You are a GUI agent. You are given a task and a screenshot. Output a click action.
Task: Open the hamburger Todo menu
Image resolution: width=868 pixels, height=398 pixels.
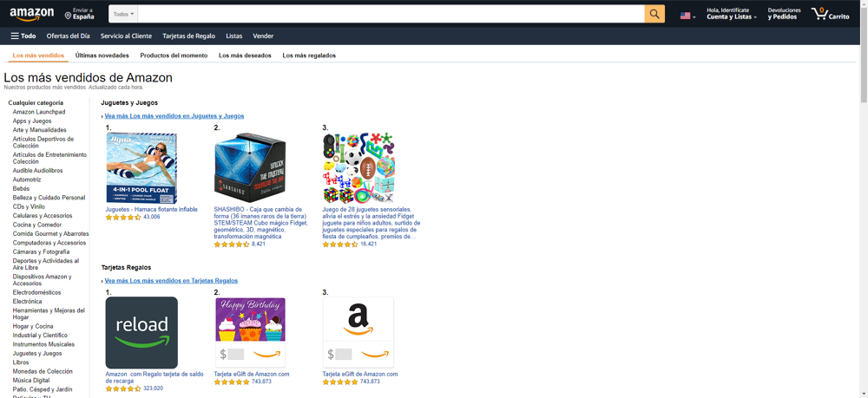click(x=23, y=36)
